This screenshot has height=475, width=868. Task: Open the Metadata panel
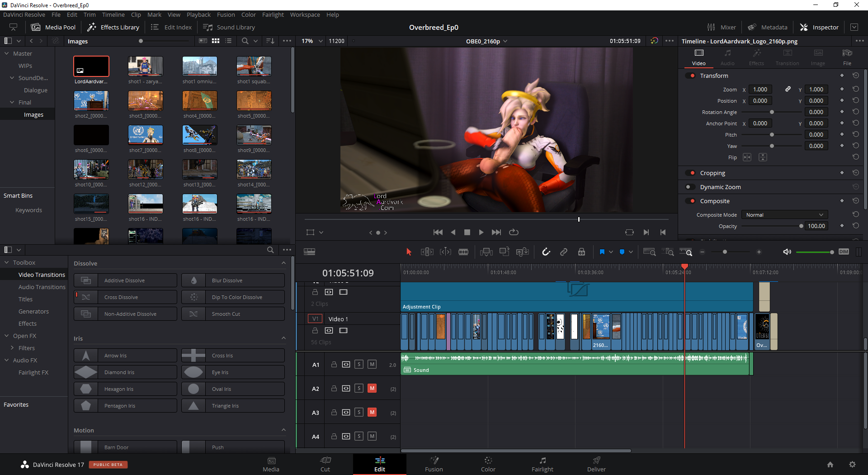tap(768, 27)
